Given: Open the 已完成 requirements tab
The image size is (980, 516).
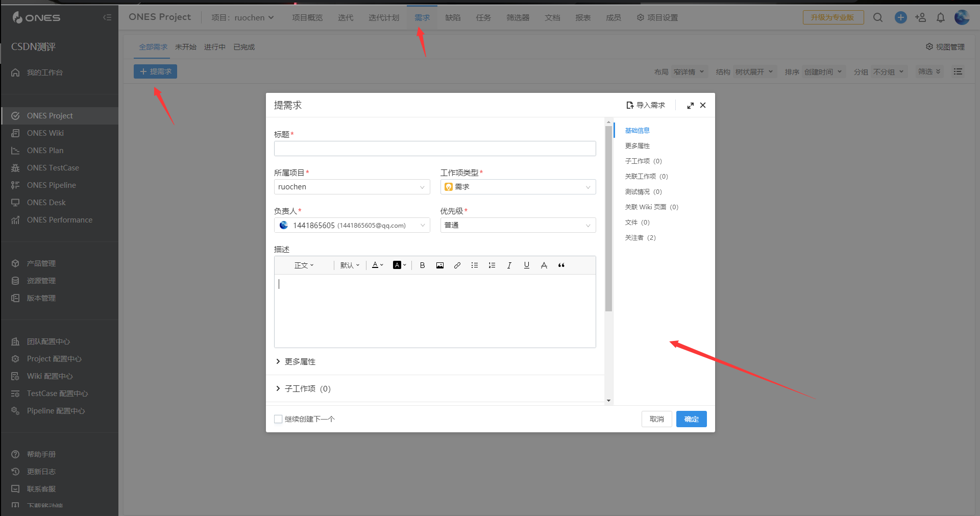Looking at the screenshot, I should 243,46.
